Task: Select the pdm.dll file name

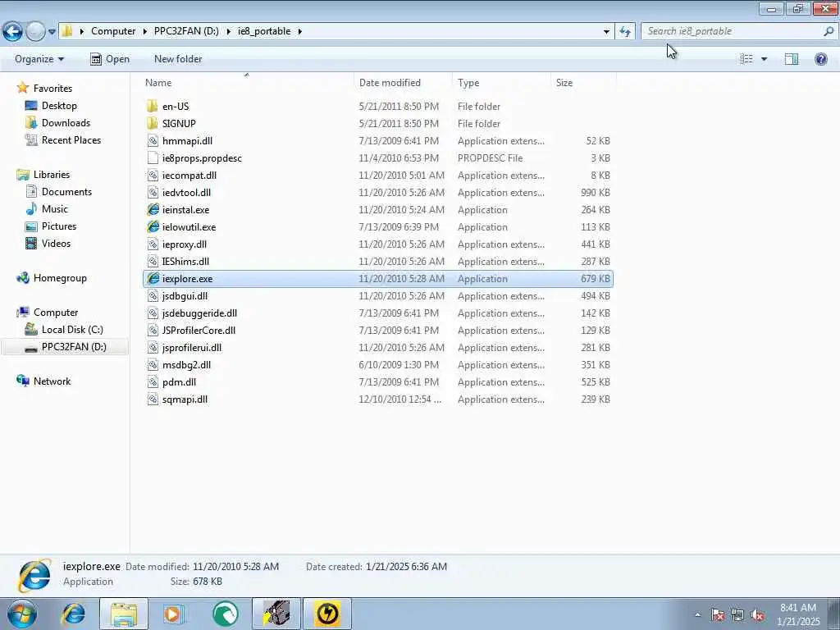Action: [179, 382]
